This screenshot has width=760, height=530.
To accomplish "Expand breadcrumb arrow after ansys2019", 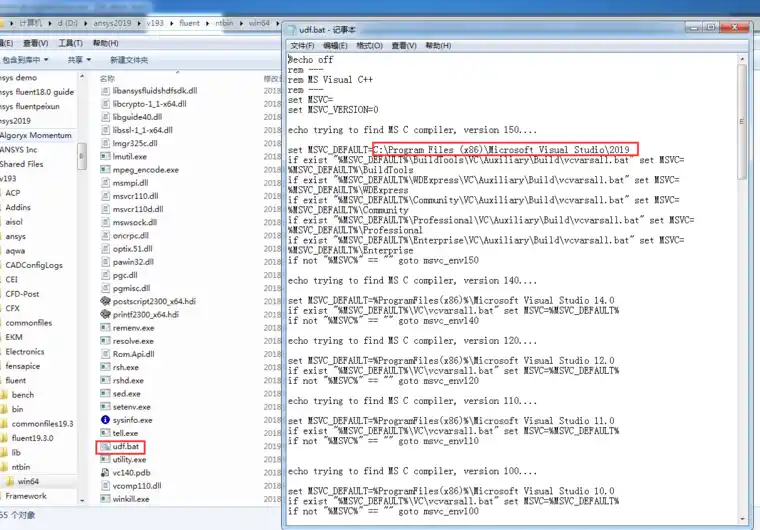I will (139, 23).
